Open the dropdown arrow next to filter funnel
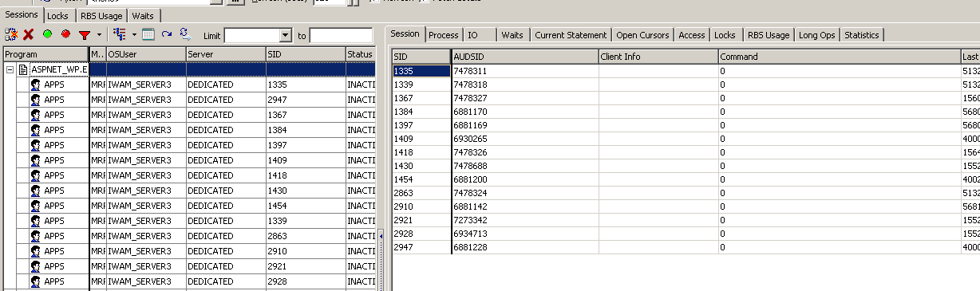This screenshot has width=980, height=291. 99,35
